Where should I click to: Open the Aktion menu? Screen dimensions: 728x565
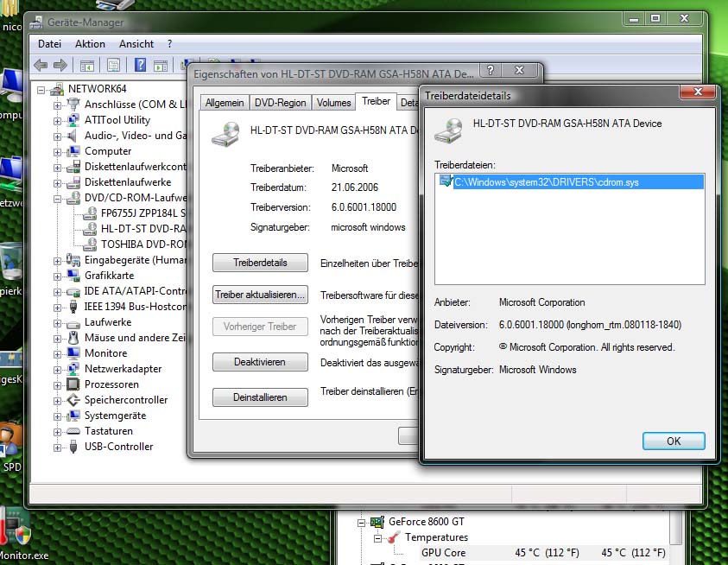click(x=90, y=44)
